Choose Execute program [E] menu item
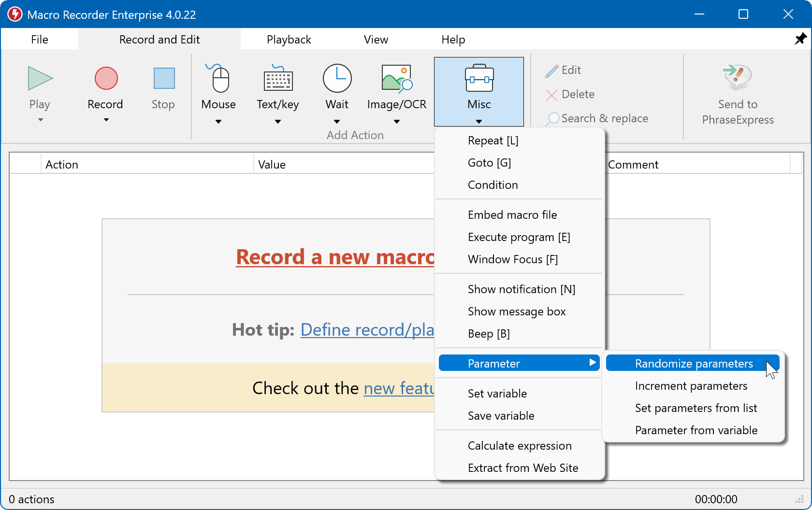 coord(519,237)
